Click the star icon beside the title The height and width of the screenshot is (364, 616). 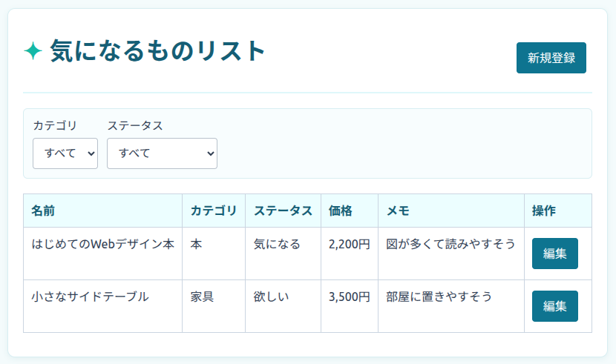33,51
